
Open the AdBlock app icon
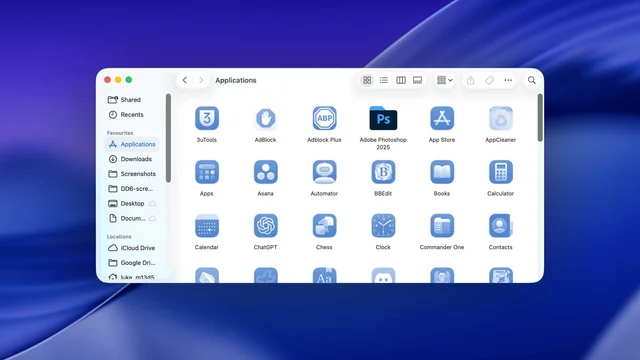pyautogui.click(x=265, y=118)
